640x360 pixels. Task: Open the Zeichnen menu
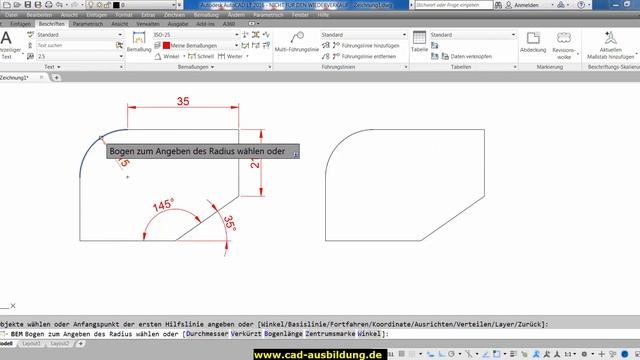pyautogui.click(x=175, y=15)
